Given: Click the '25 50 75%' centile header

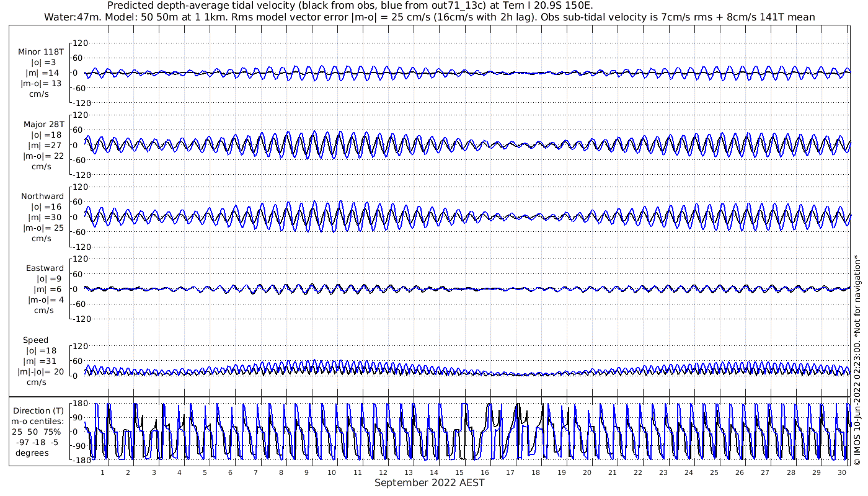Looking at the screenshot, I should point(37,432).
